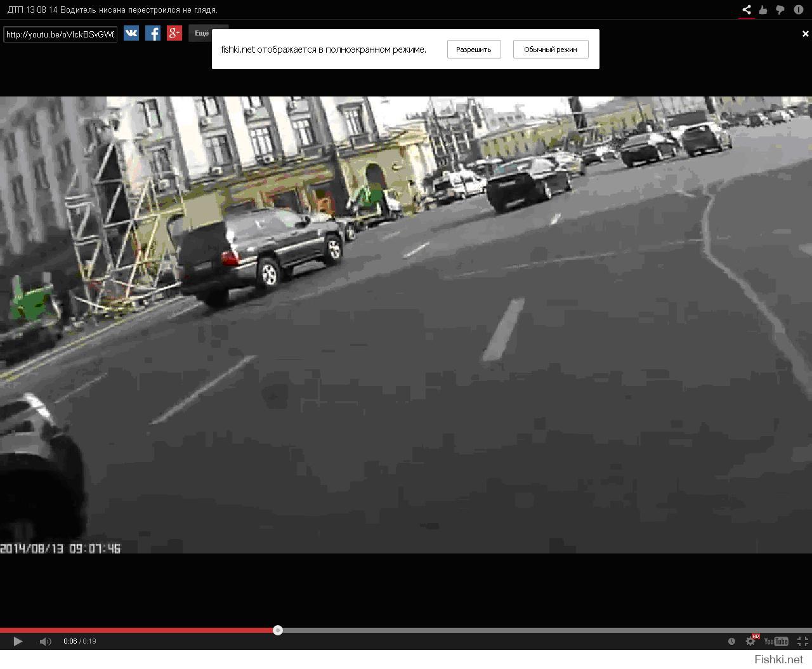Expand more sharing options with Ещё
The image size is (812, 669).
pos(202,34)
